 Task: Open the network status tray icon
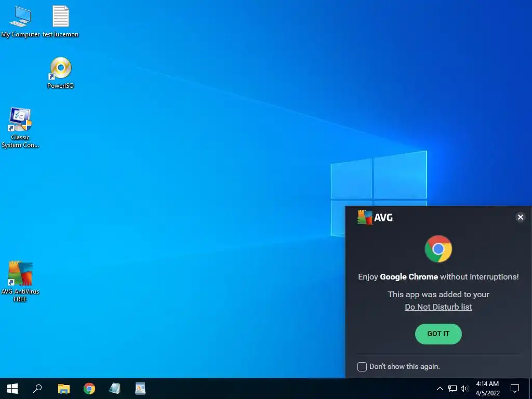point(453,389)
